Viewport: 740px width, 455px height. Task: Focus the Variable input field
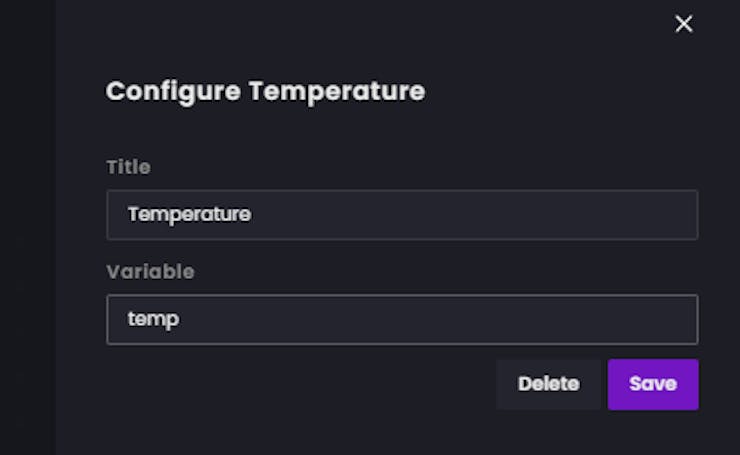point(402,319)
